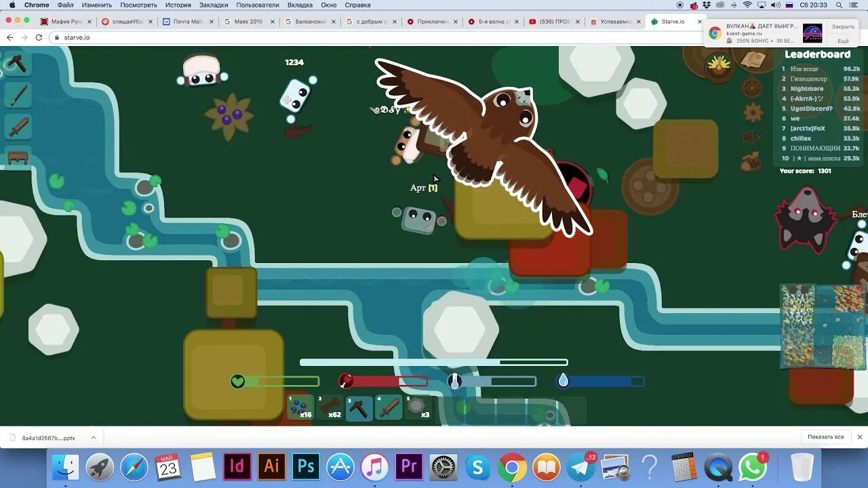Select berries in inventory slot 1
The width and height of the screenshot is (868, 488).
(x=300, y=407)
